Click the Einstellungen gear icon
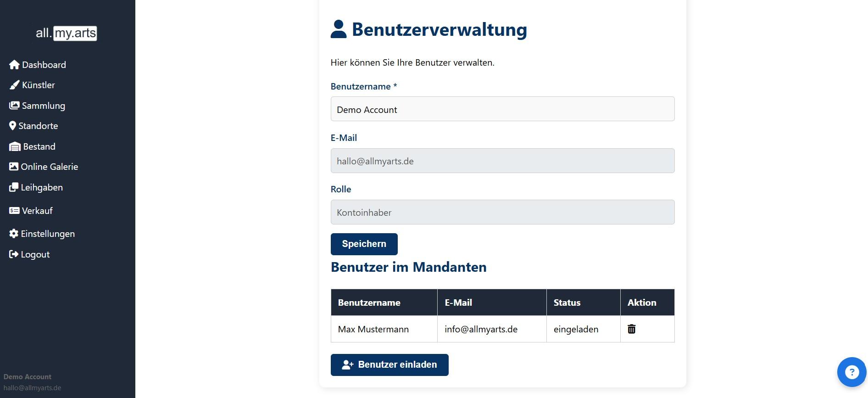Screen dimensions: 868x398 coord(13,233)
